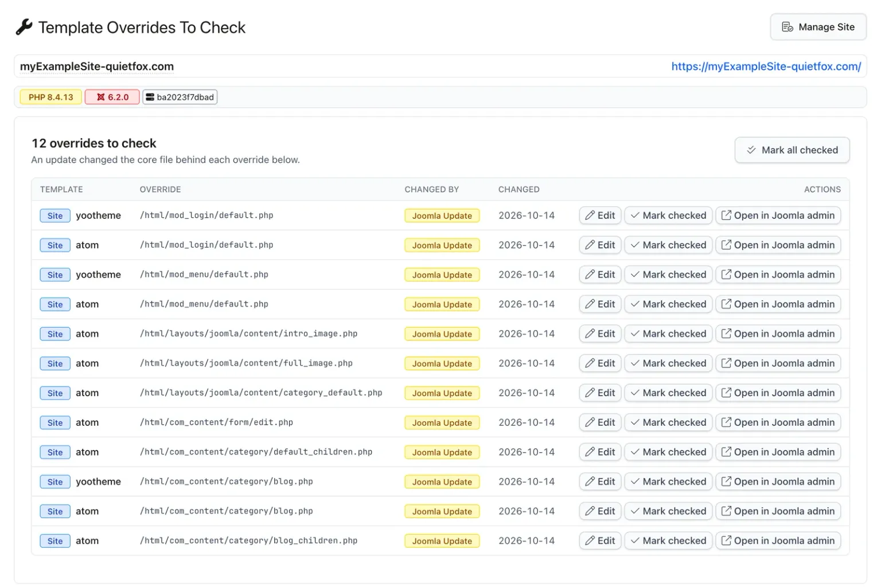Click Mark all checked button
This screenshot has height=588, width=881.
pos(792,150)
